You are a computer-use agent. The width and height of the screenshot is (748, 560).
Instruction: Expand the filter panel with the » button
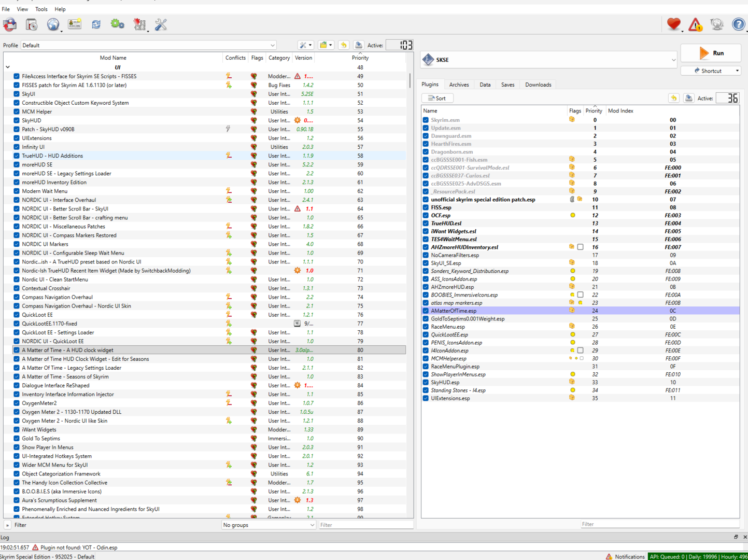coord(8,525)
